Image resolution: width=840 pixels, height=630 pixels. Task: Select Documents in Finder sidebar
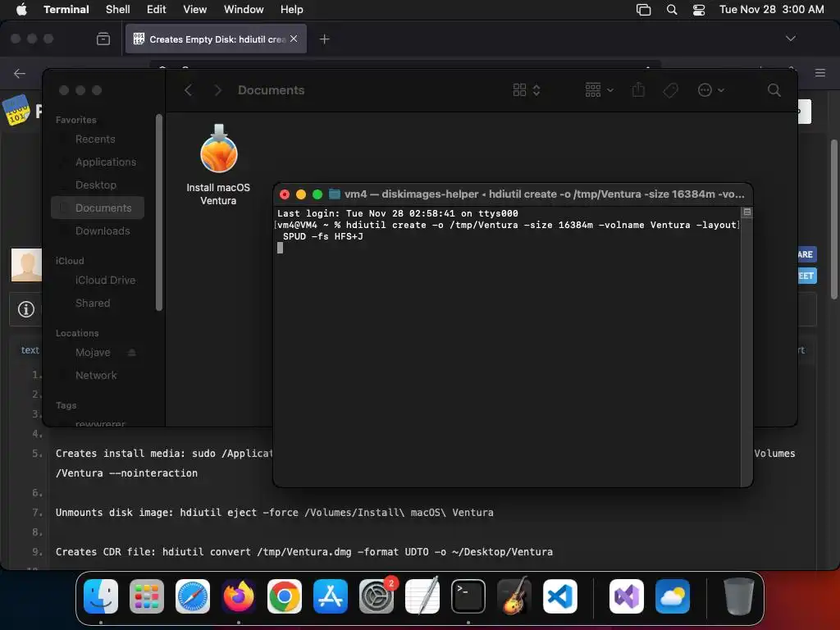point(98,208)
